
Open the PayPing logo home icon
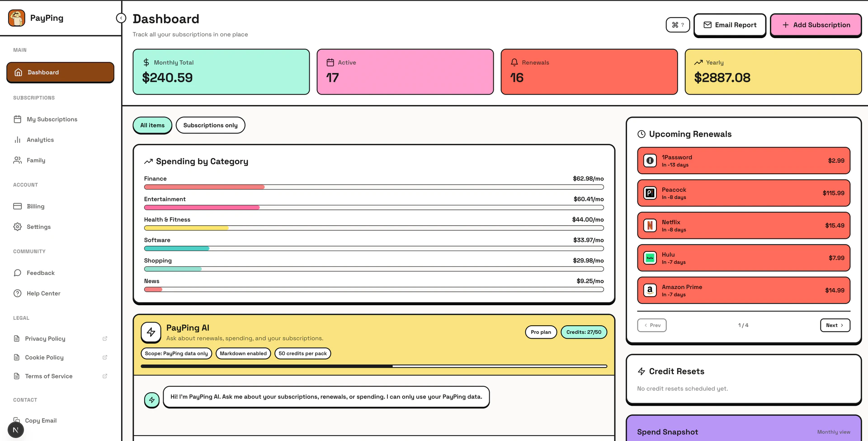point(17,18)
